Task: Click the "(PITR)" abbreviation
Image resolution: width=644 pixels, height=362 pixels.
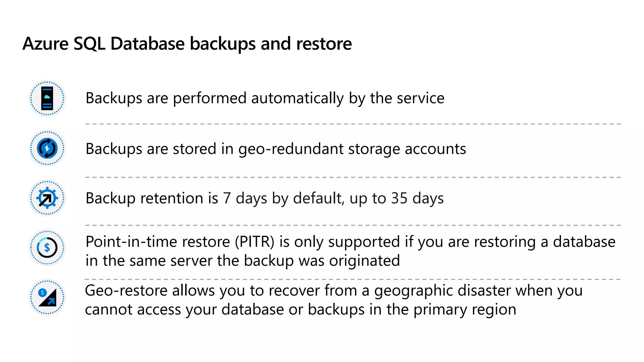Action: (x=255, y=242)
